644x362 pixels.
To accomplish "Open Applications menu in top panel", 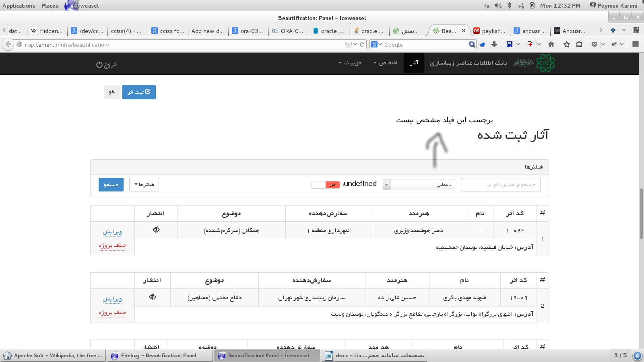I will coord(19,6).
